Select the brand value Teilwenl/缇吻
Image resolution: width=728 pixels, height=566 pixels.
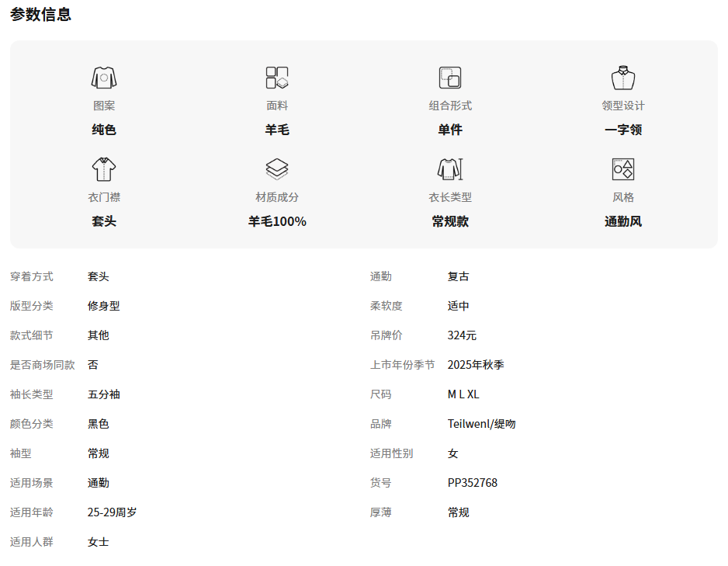coord(481,424)
